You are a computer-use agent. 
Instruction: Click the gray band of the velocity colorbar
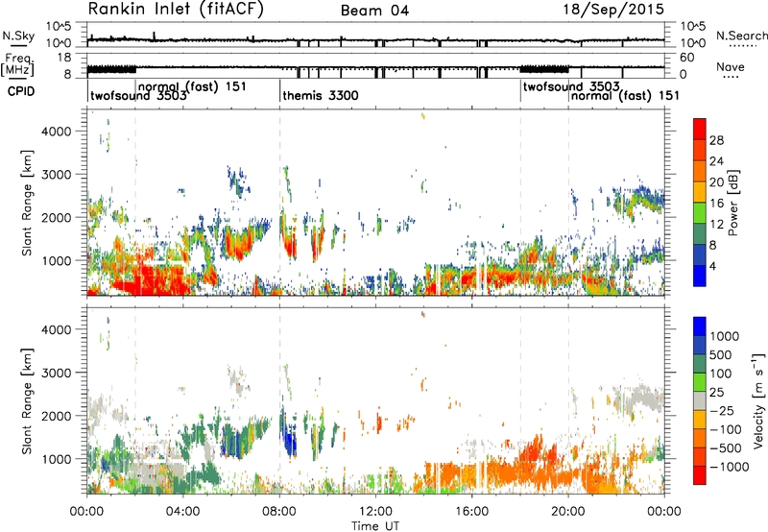700,400
